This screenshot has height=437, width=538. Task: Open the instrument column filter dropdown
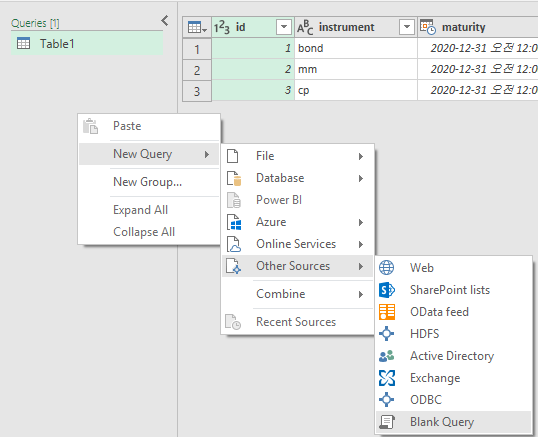tap(407, 27)
